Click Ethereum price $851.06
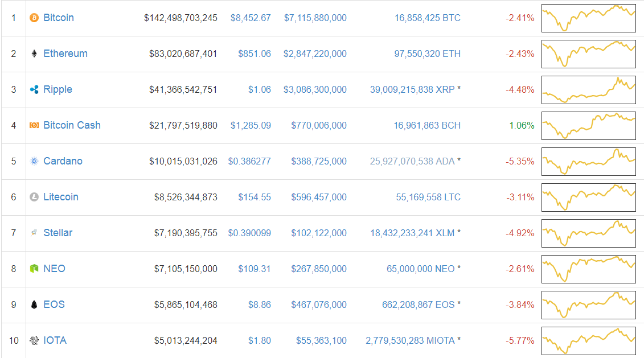Viewport: 644px width, 358px height. coord(255,54)
